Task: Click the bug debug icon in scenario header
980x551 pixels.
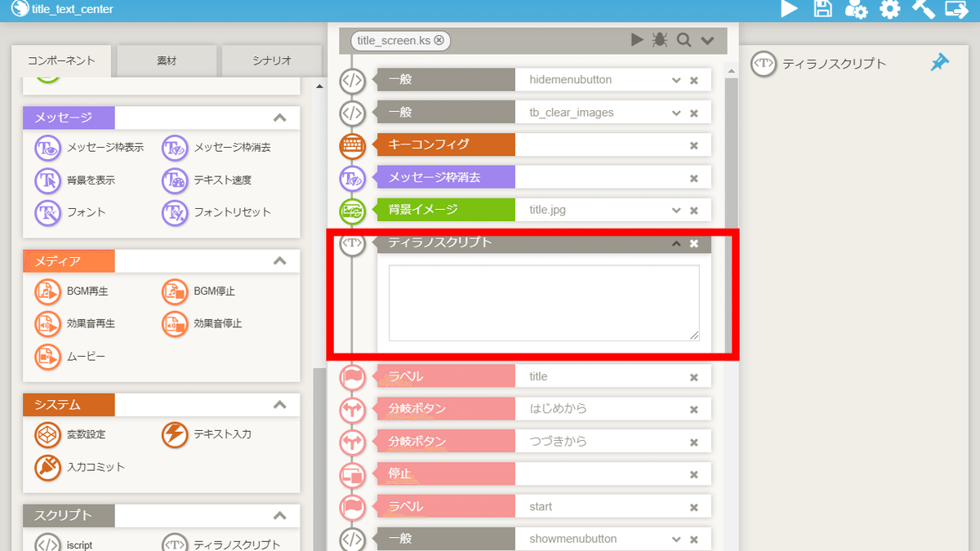Action: (x=660, y=40)
